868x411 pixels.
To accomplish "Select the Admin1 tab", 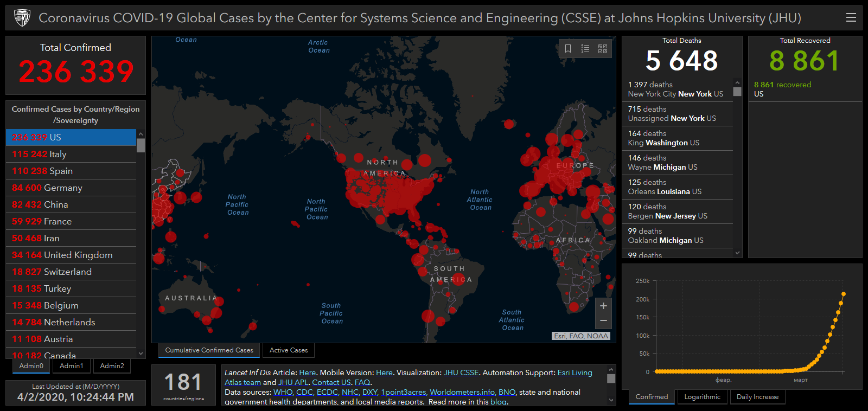I will pyautogui.click(x=72, y=366).
